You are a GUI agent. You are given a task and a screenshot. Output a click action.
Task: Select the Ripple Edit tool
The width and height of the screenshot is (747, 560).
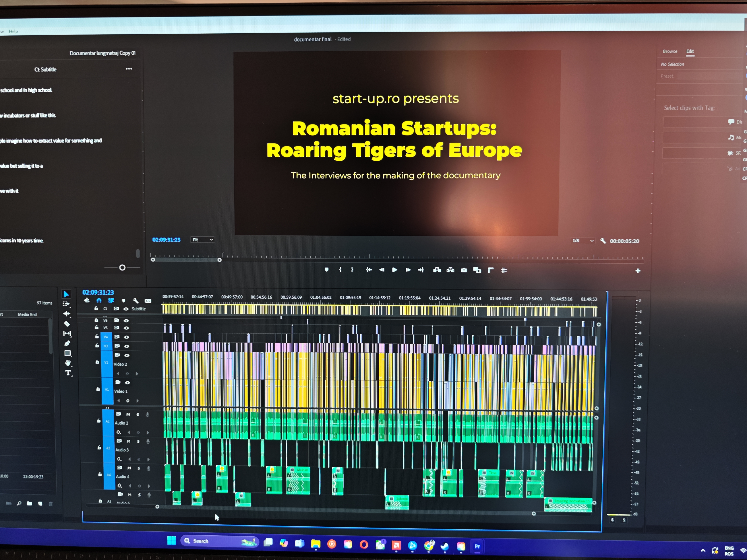tap(67, 314)
